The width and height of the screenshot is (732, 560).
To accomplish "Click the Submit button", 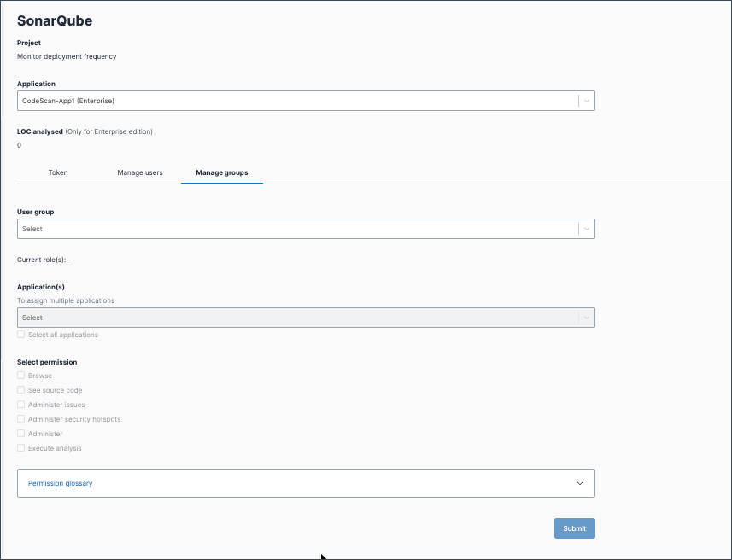I will click(x=574, y=528).
